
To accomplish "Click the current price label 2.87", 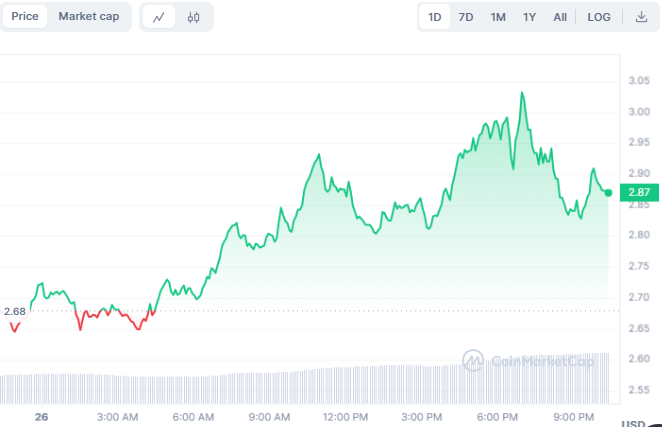I will [x=637, y=192].
